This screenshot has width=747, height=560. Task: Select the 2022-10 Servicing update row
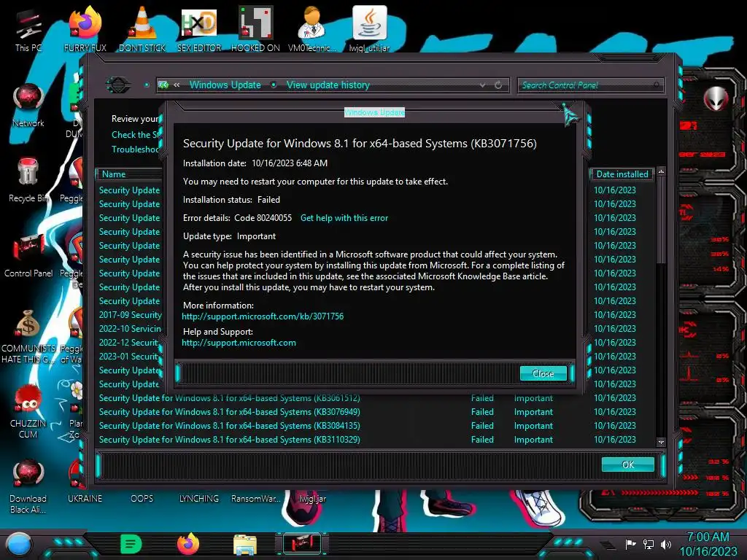pos(130,329)
